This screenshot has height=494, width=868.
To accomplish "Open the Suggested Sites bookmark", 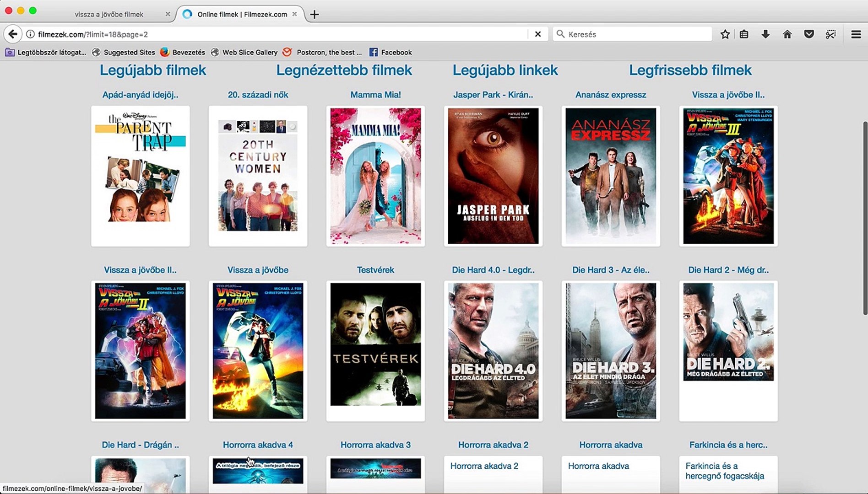I will (x=124, y=52).
